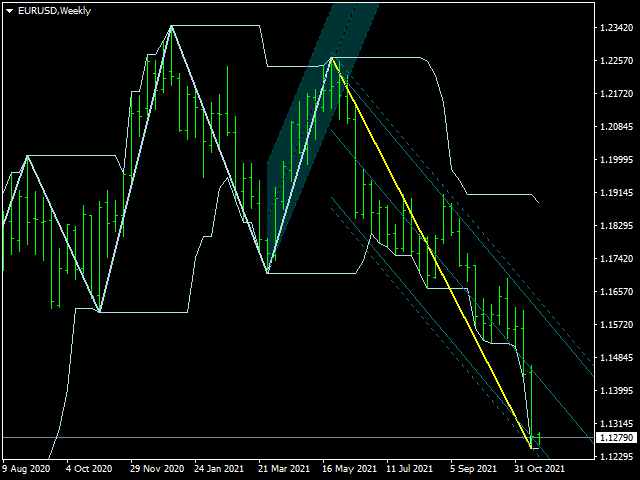Select the yellow downtrend zigzag line
This screenshot has height=480, width=640.
(x=431, y=252)
